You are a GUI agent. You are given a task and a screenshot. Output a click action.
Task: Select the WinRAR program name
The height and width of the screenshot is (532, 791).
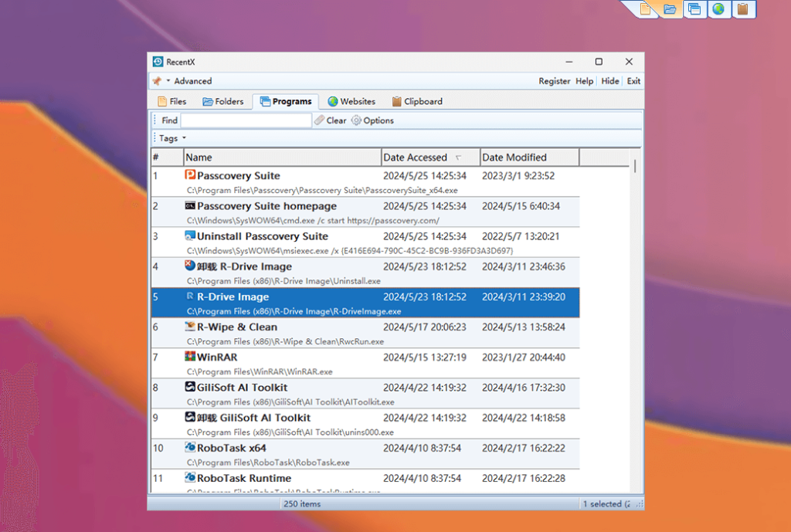coord(217,357)
